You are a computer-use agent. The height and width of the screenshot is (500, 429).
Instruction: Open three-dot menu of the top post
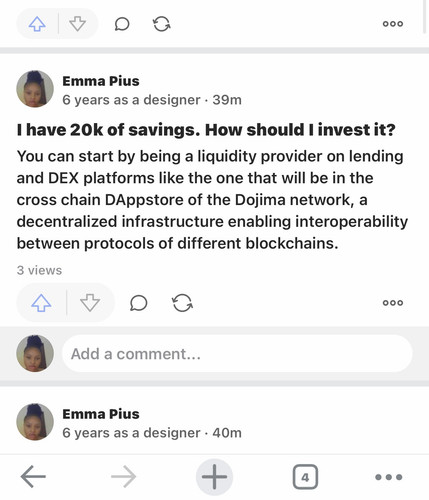tap(393, 24)
